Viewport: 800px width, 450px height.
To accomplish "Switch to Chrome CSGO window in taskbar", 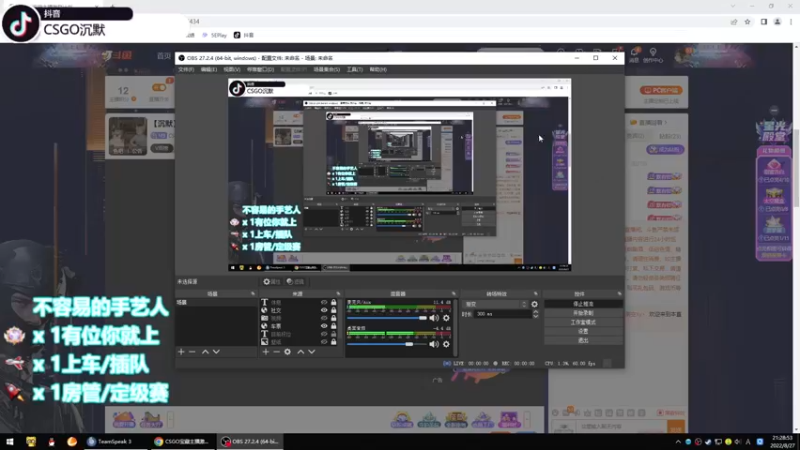I will [182, 441].
